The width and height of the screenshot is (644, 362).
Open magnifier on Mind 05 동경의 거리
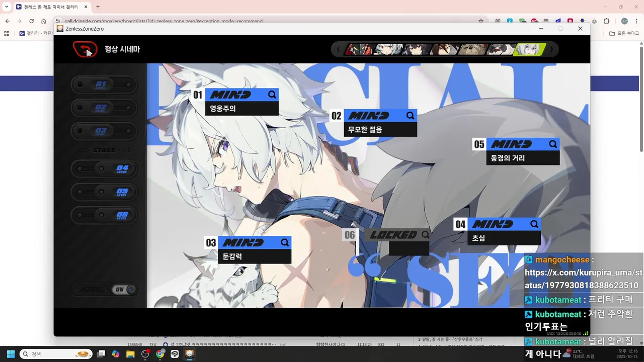point(553,144)
